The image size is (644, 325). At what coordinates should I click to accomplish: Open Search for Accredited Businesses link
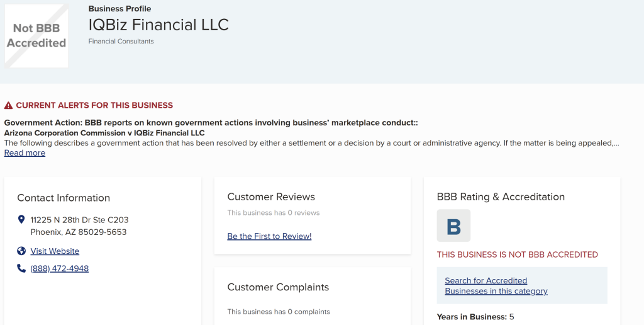(x=496, y=285)
